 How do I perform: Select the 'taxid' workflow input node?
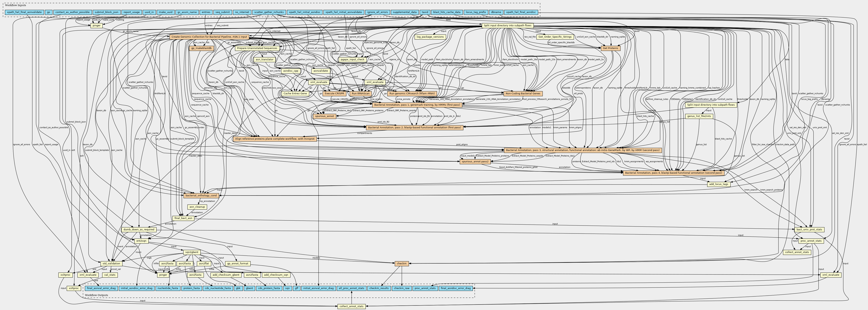(x=425, y=12)
